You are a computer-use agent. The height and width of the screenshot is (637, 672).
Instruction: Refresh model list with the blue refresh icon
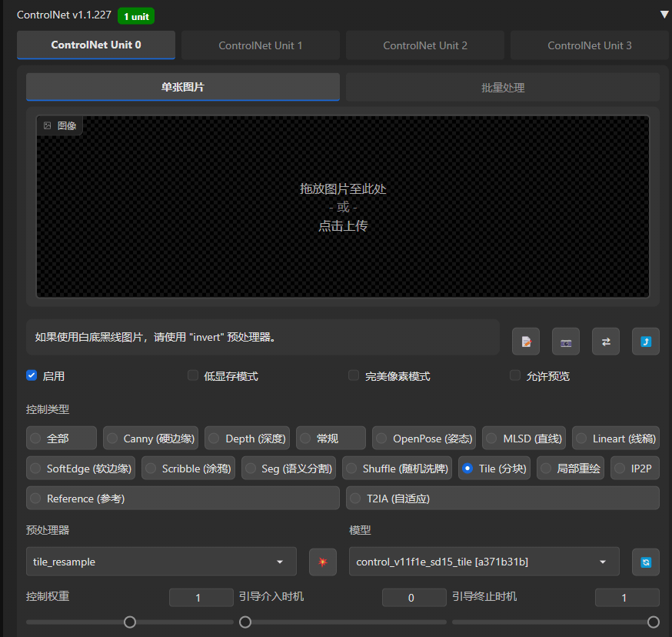[x=645, y=562]
